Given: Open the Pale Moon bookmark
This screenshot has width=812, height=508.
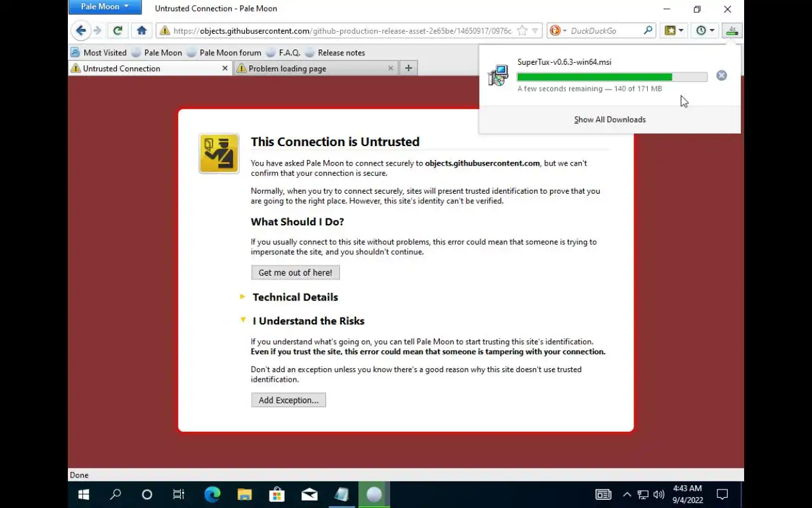Looking at the screenshot, I should pyautogui.click(x=157, y=53).
